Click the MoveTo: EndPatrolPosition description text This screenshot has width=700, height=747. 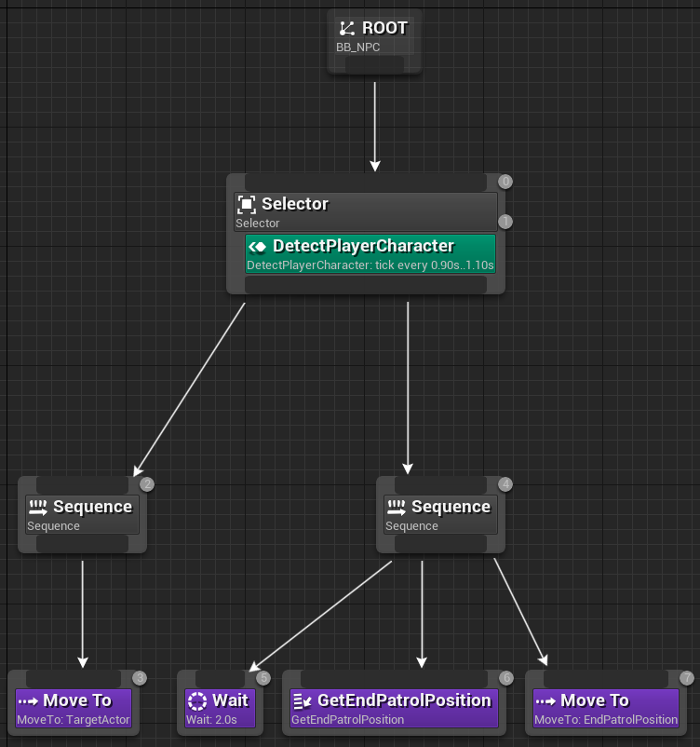(606, 720)
